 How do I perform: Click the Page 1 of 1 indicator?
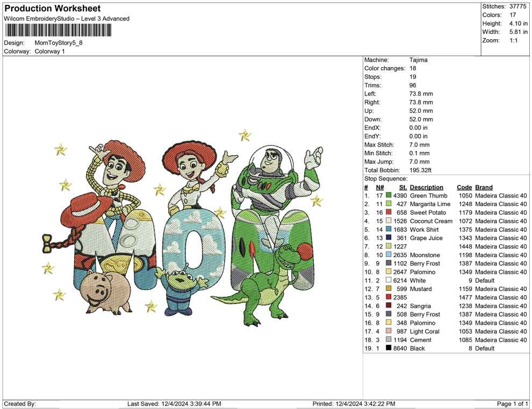coord(512,404)
